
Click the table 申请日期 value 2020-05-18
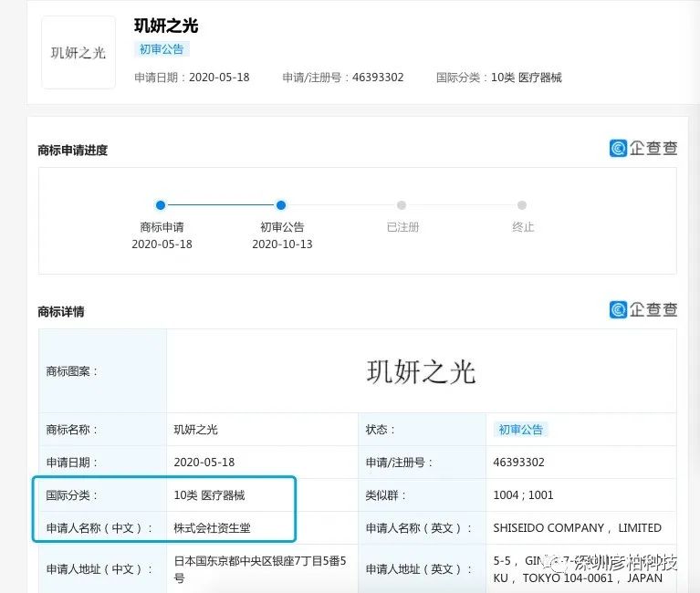coord(204,463)
